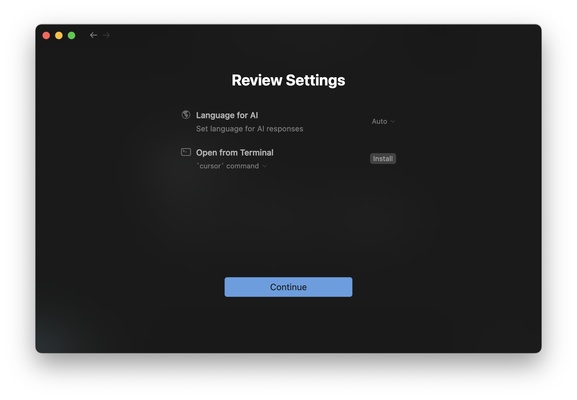
Task: Expand the `cursor` command chevron
Action: tap(265, 166)
